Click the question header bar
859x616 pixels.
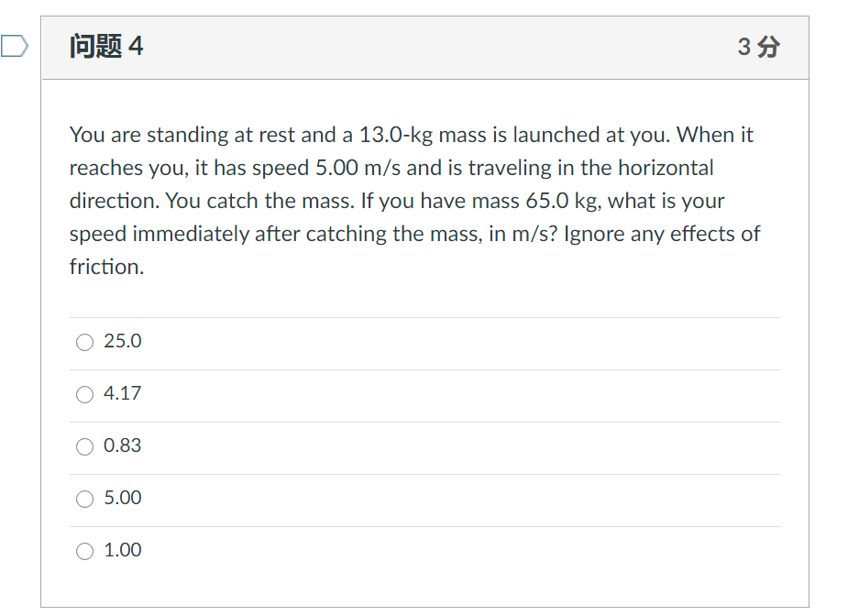(x=426, y=46)
